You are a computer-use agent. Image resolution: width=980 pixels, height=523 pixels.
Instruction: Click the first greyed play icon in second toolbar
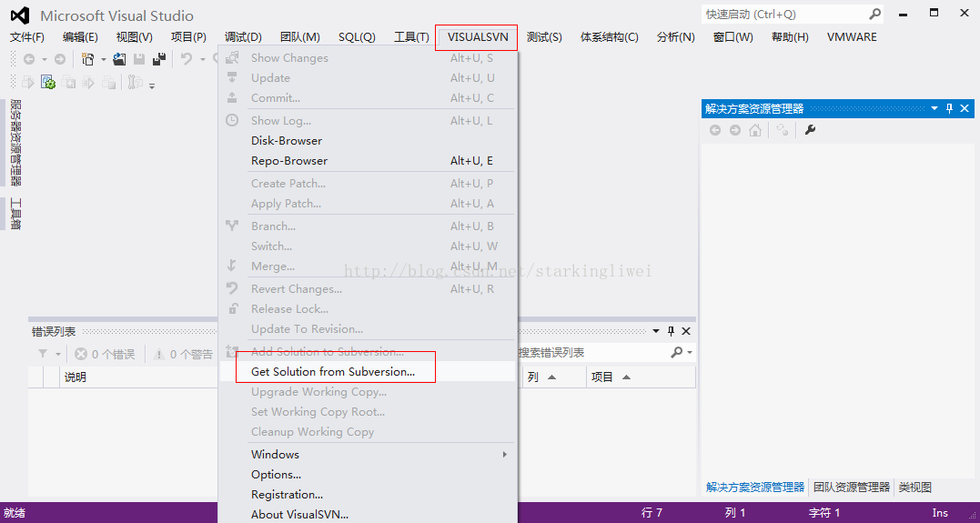[x=28, y=82]
